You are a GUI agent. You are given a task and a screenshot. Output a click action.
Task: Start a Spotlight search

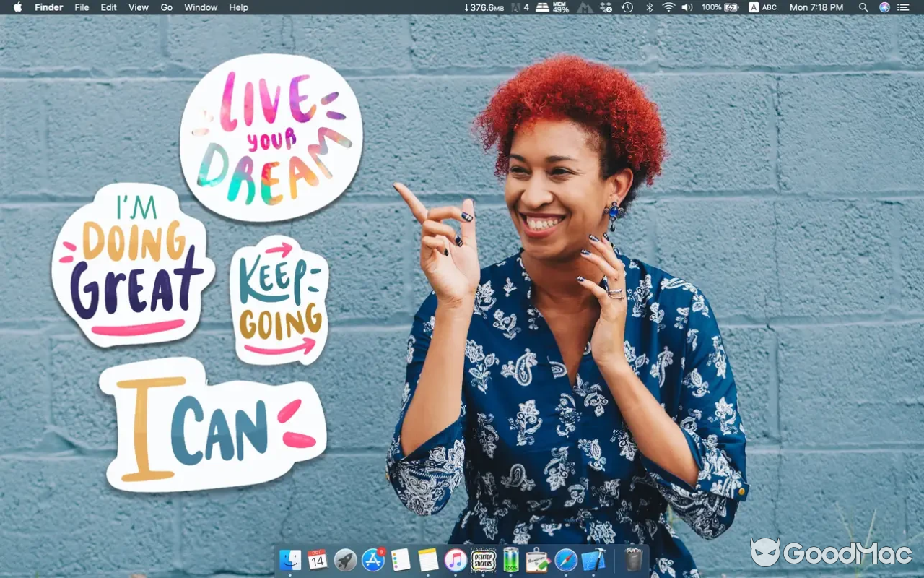tap(863, 7)
